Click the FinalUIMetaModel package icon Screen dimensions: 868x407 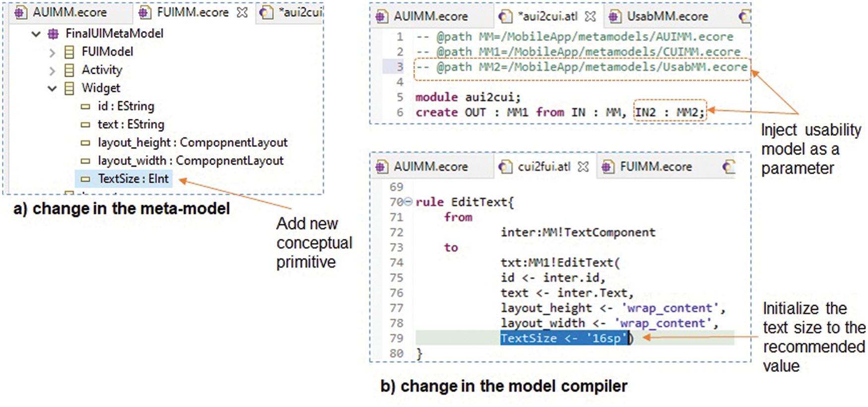tap(53, 34)
